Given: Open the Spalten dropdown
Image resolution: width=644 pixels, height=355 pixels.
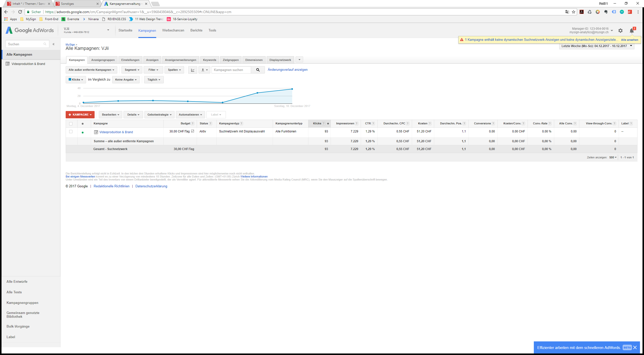Looking at the screenshot, I should pyautogui.click(x=174, y=70).
